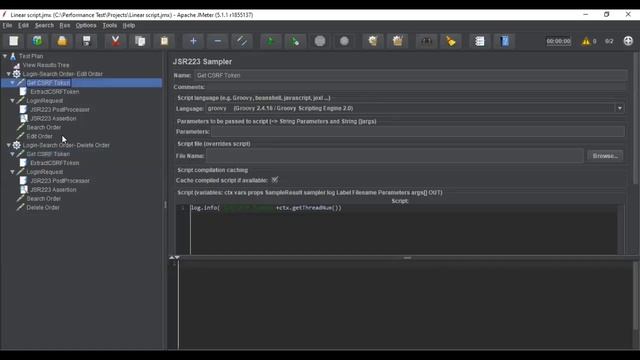Image resolution: width=640 pixels, height=360 pixels.
Task: Click the Toggle enable/disable toolbar icon
Action: coord(242,41)
